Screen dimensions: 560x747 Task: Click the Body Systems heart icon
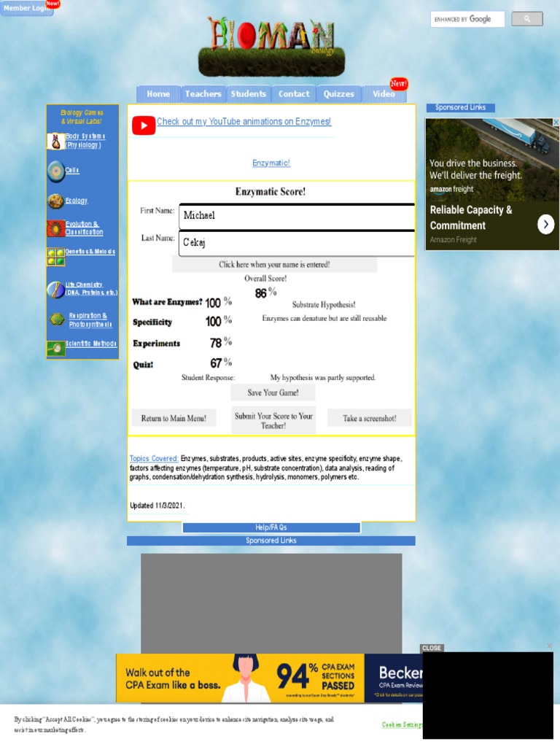pyautogui.click(x=55, y=142)
